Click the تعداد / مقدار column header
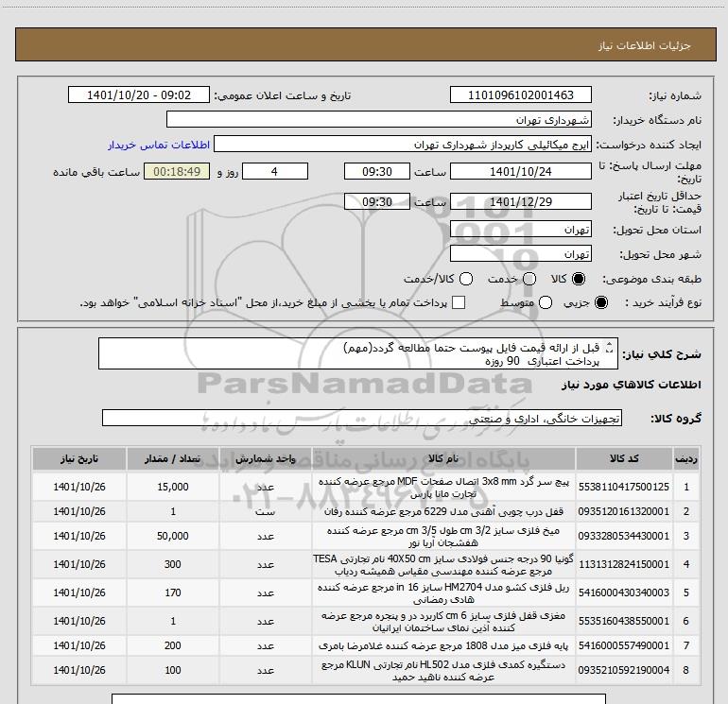The width and height of the screenshot is (728, 704). tap(173, 458)
